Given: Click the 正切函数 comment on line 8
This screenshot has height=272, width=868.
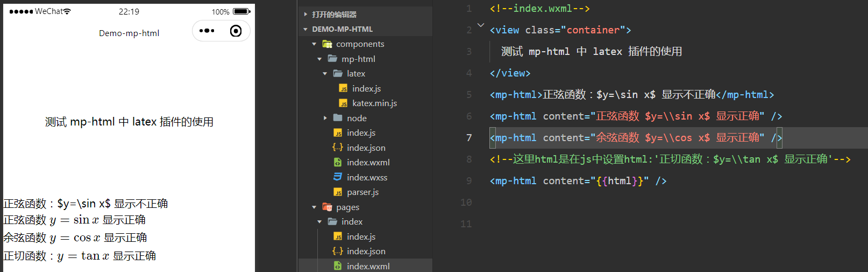Looking at the screenshot, I should (x=670, y=159).
